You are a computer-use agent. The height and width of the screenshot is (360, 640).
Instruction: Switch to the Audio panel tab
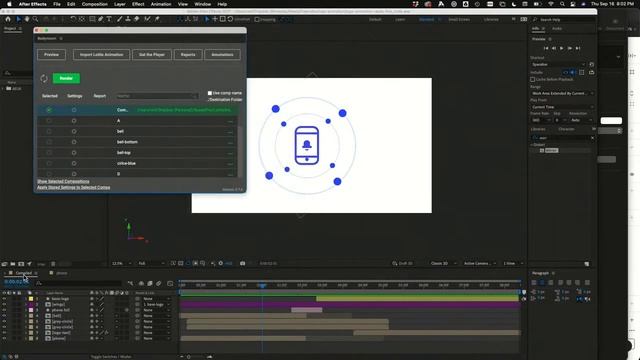pos(557,29)
